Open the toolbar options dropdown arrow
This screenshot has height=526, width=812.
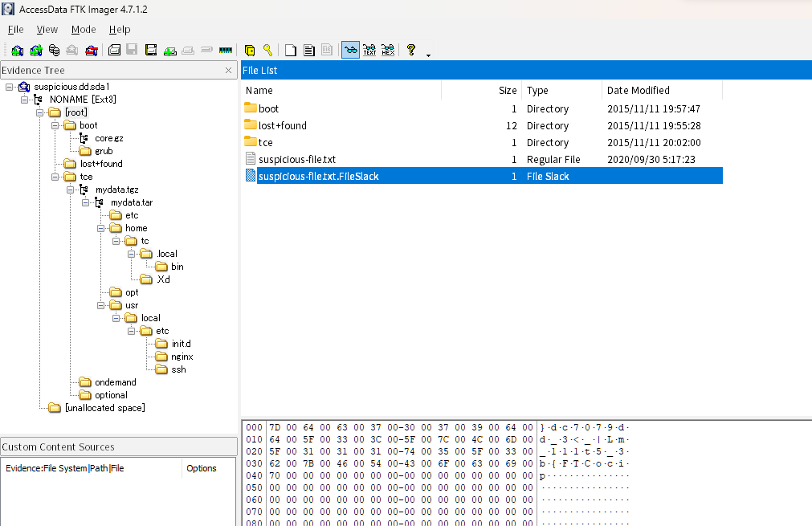[x=428, y=55]
